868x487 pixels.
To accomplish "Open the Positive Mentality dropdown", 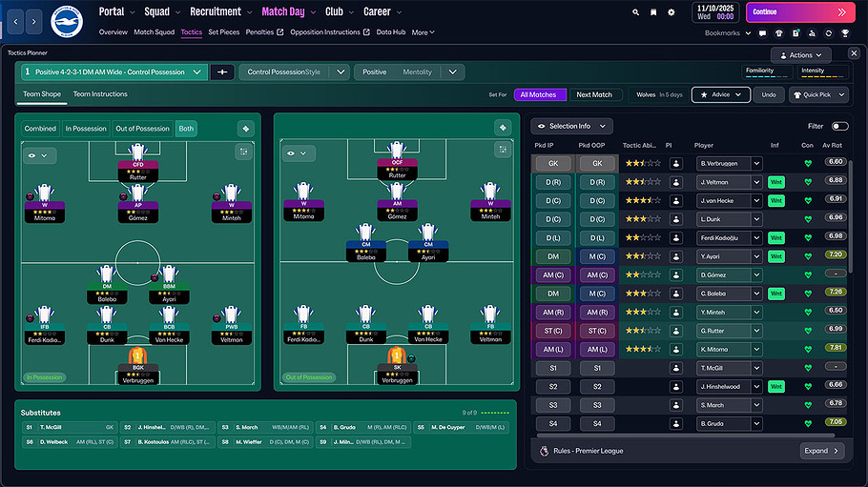I will click(x=453, y=72).
